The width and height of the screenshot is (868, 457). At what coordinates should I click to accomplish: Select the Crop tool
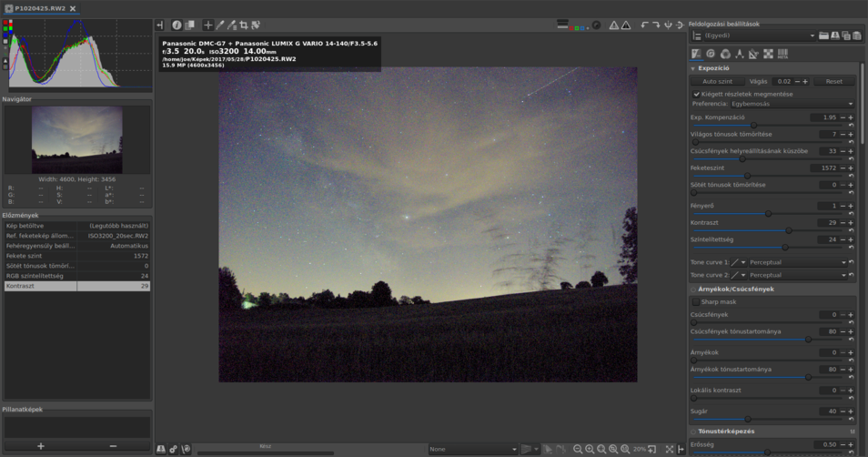pyautogui.click(x=244, y=25)
